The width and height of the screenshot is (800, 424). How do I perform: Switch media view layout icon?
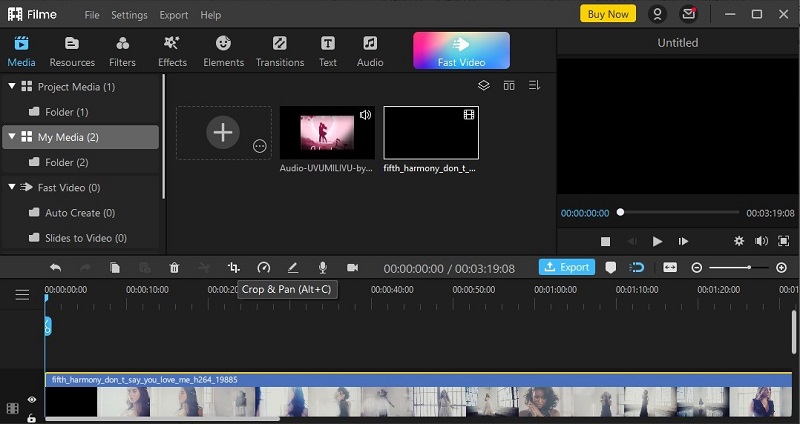pos(509,85)
